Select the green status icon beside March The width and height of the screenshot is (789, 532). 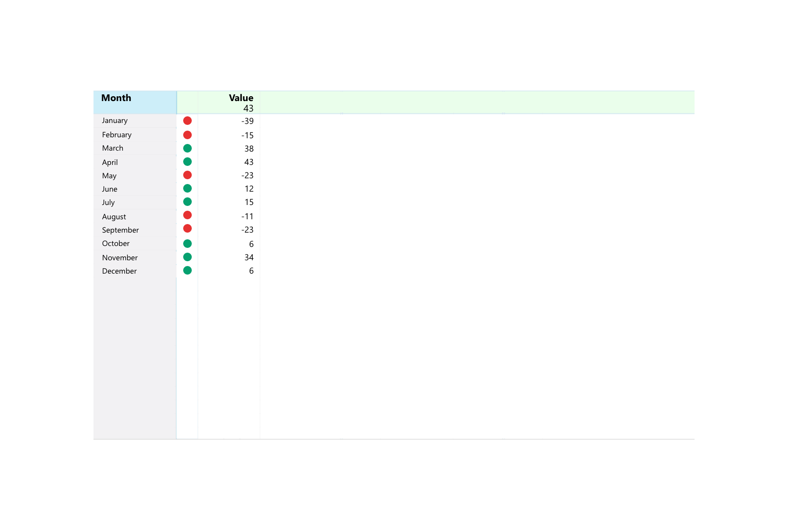(187, 148)
